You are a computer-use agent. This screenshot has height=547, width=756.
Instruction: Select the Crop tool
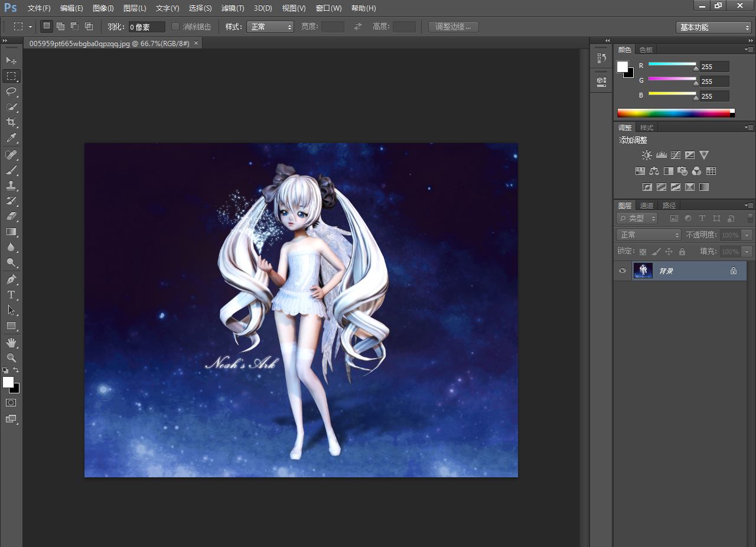coord(11,122)
